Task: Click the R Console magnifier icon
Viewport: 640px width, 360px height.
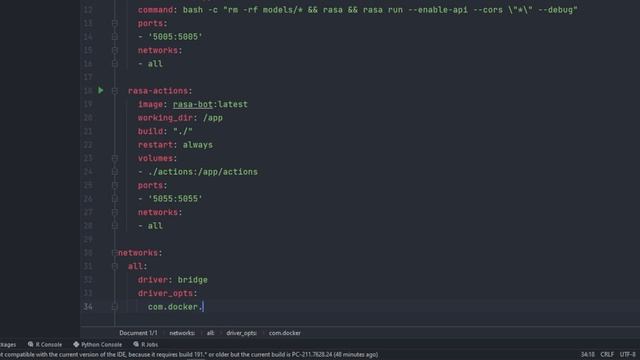Action: (x=30, y=344)
